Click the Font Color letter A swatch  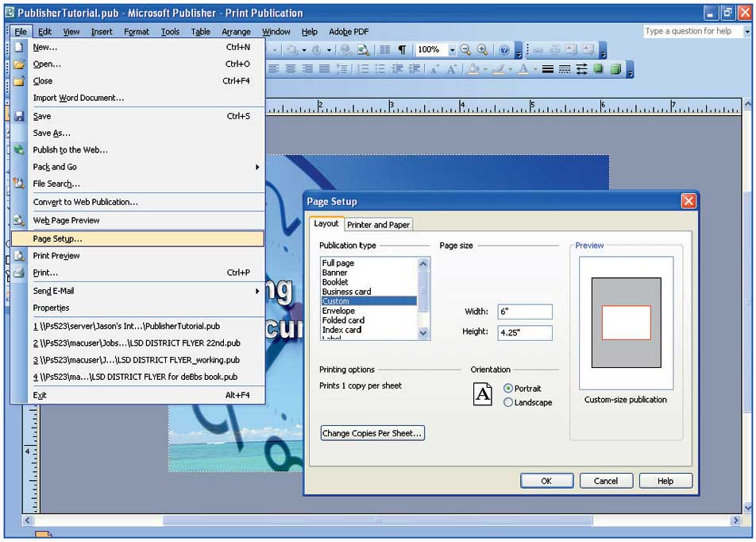click(523, 69)
